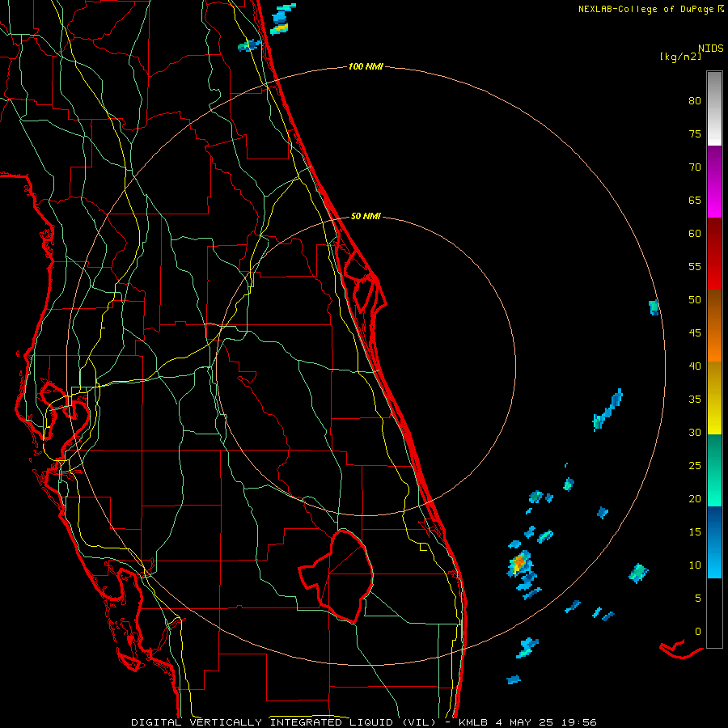Click the yellow segment of the color bar
Viewport: 728px width, 728px height.
[714, 398]
